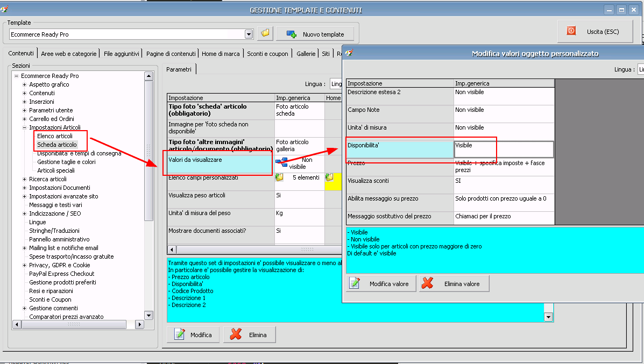Click the Elimina button
This screenshot has width=644, height=364.
click(249, 335)
